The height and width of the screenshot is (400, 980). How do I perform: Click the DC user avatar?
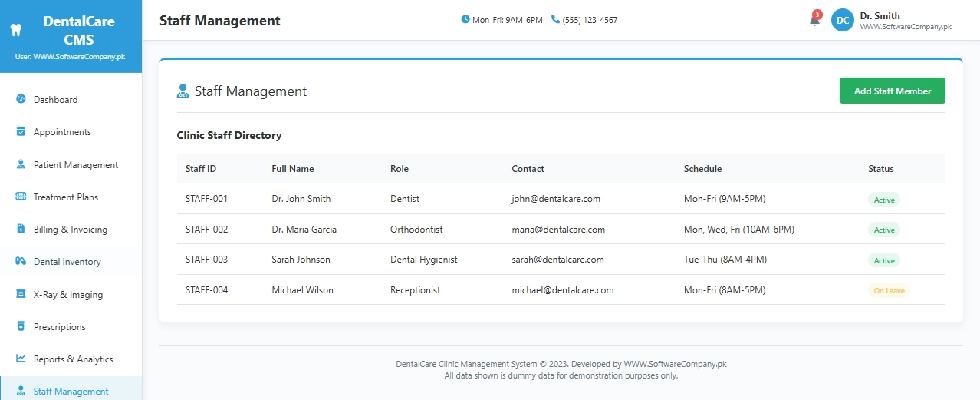click(x=842, y=21)
